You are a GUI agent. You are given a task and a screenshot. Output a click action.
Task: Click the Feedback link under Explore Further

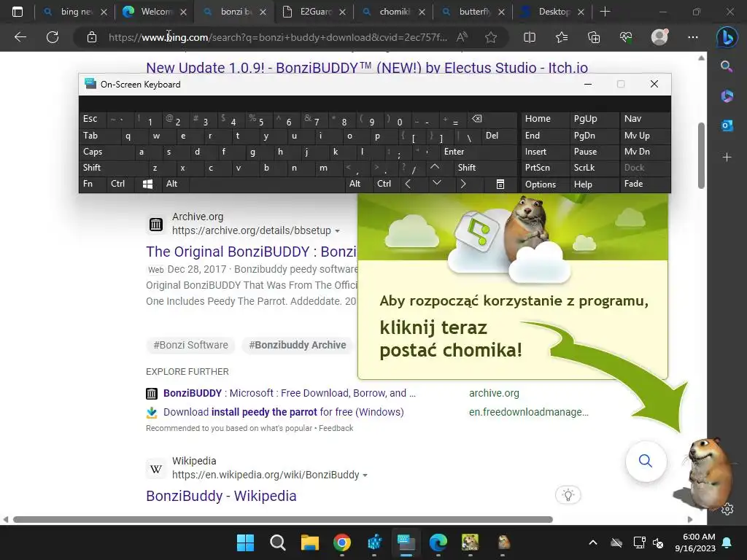(x=336, y=428)
